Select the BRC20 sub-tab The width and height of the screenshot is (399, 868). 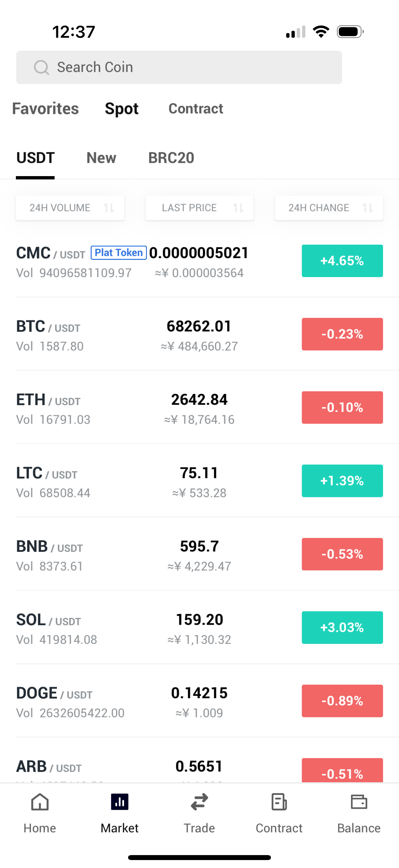tap(171, 158)
